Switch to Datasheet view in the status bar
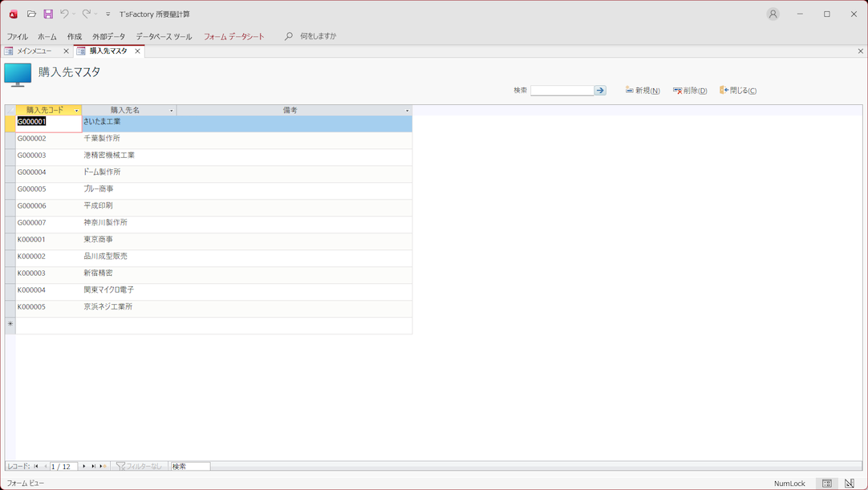Image resolution: width=868 pixels, height=490 pixels. click(827, 484)
